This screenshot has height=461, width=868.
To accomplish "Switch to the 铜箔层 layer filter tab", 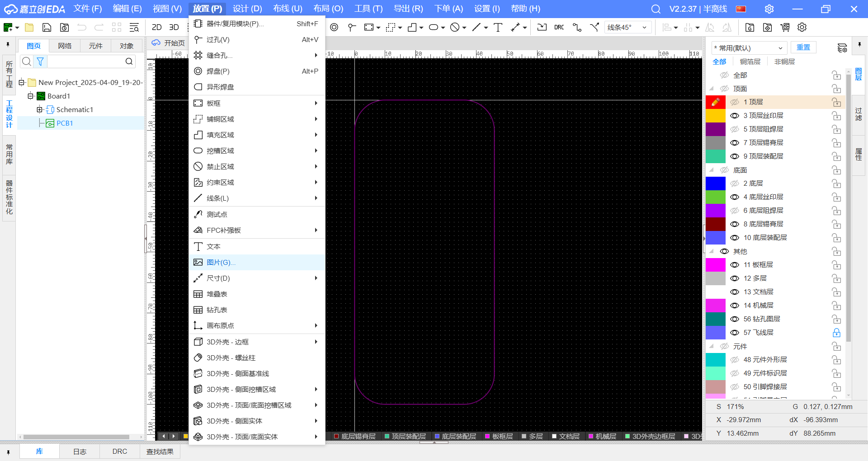I will point(750,61).
